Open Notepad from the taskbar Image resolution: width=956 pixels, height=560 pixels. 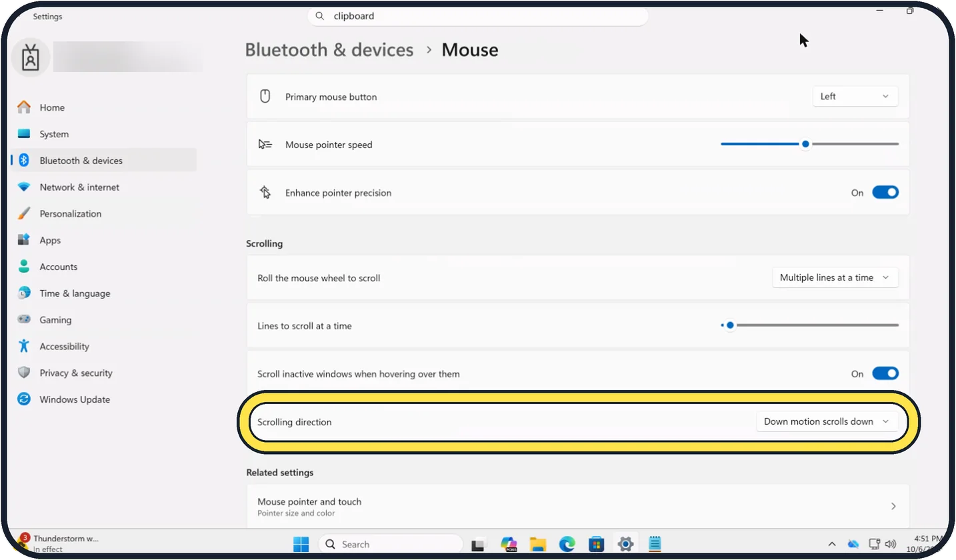[655, 544]
